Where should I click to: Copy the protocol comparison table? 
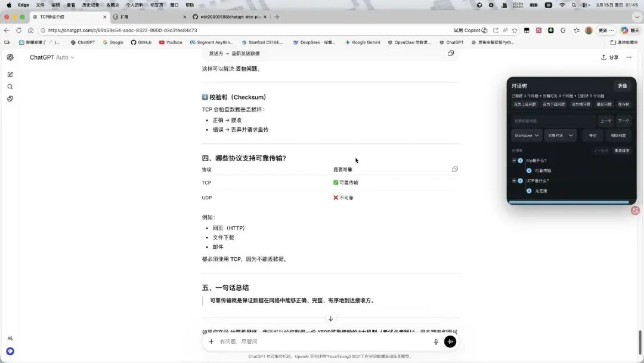click(454, 169)
